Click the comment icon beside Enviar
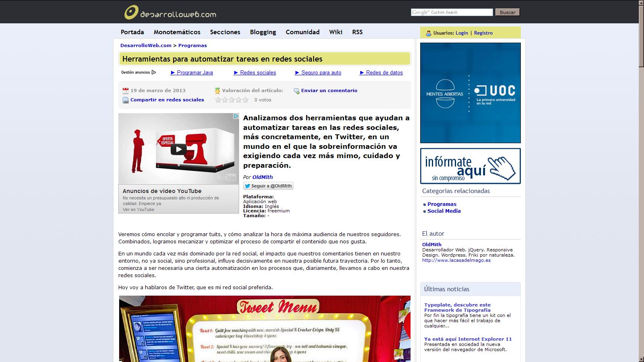The width and height of the screenshot is (644, 362). pyautogui.click(x=297, y=91)
